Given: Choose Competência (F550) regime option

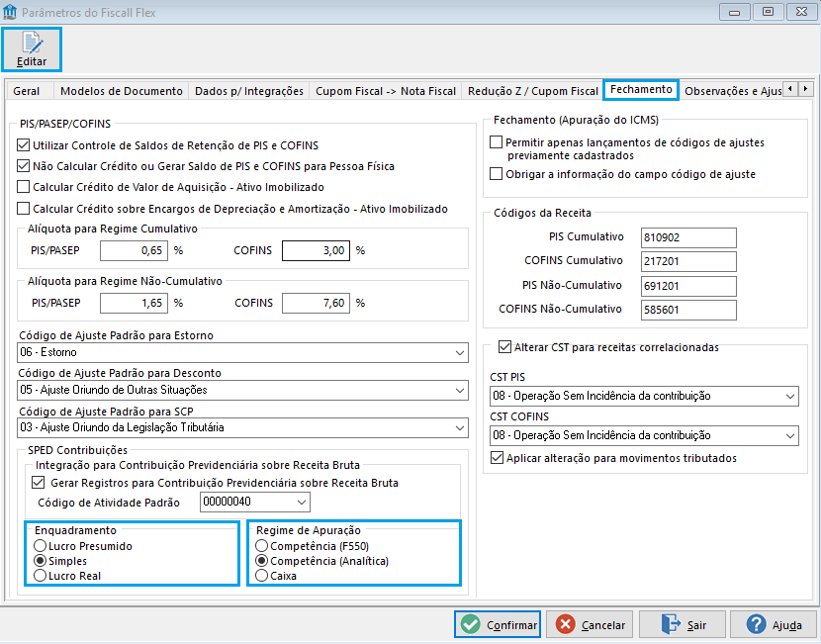Looking at the screenshot, I should 262,545.
